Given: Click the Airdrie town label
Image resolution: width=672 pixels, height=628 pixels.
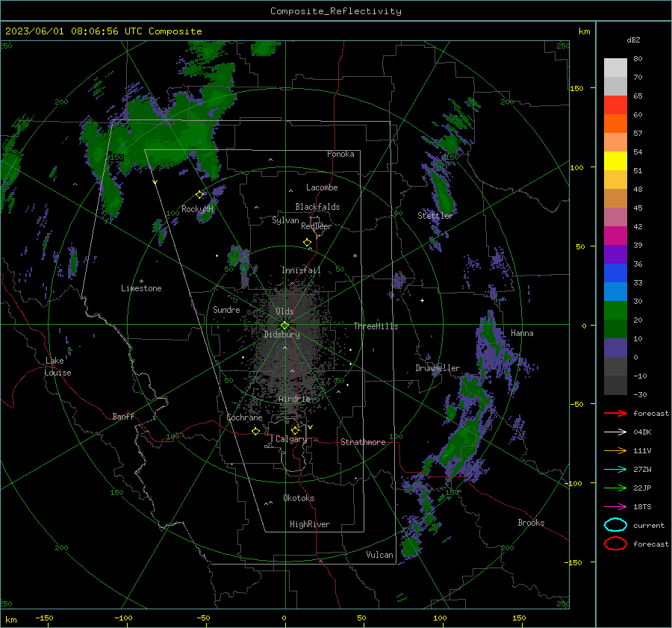Looking at the screenshot, I should (x=294, y=399).
